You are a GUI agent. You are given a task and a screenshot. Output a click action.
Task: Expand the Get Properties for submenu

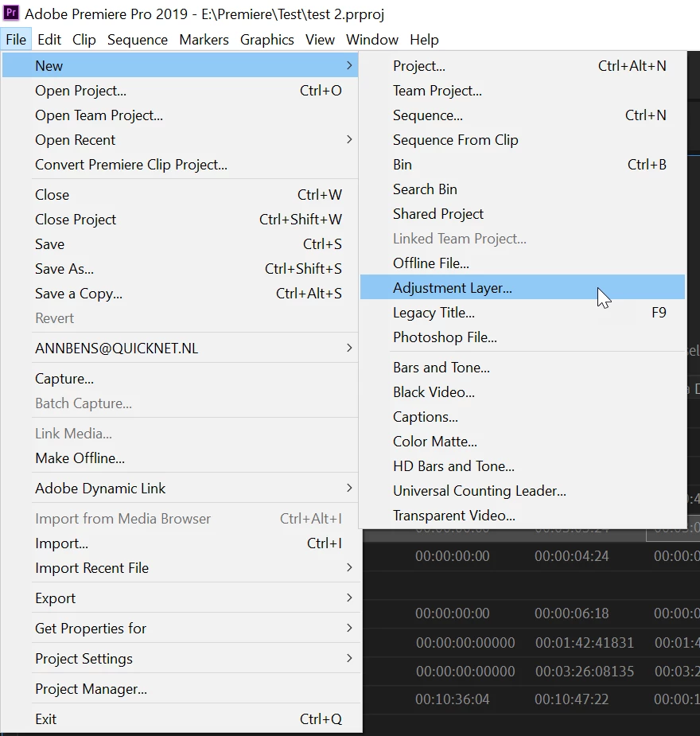180,628
